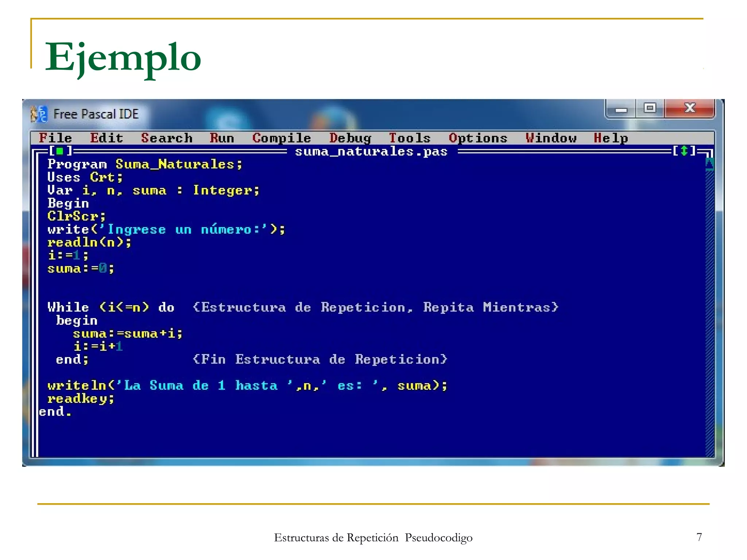Click the 'While (i<=n) do' statement
The height and width of the screenshot is (560, 747).
pos(111,307)
